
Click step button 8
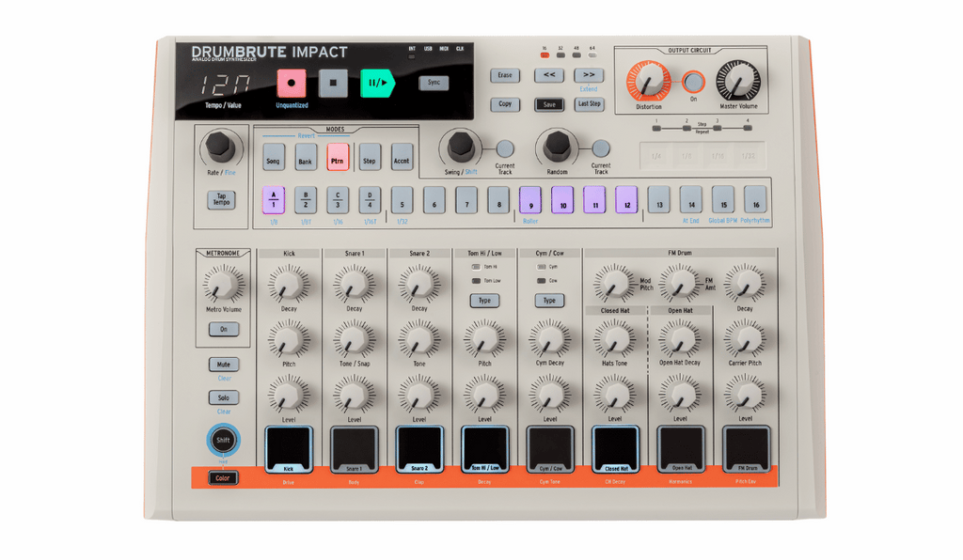point(498,200)
